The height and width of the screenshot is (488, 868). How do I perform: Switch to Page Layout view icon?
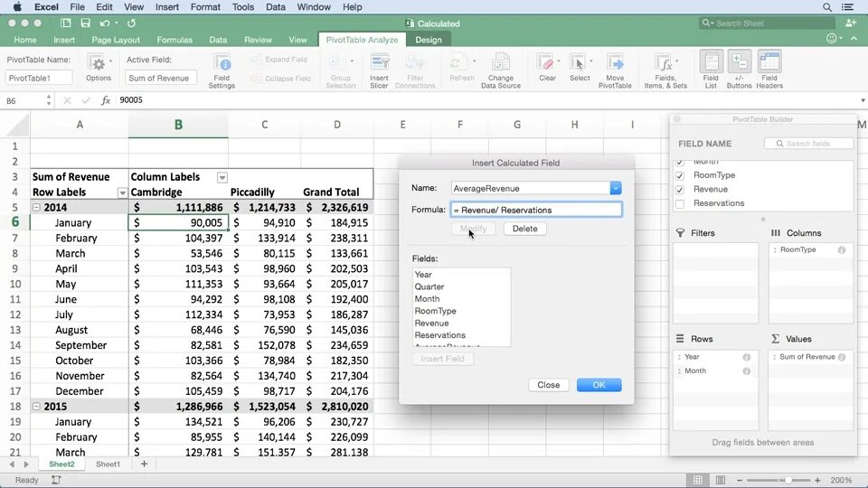[721, 480]
